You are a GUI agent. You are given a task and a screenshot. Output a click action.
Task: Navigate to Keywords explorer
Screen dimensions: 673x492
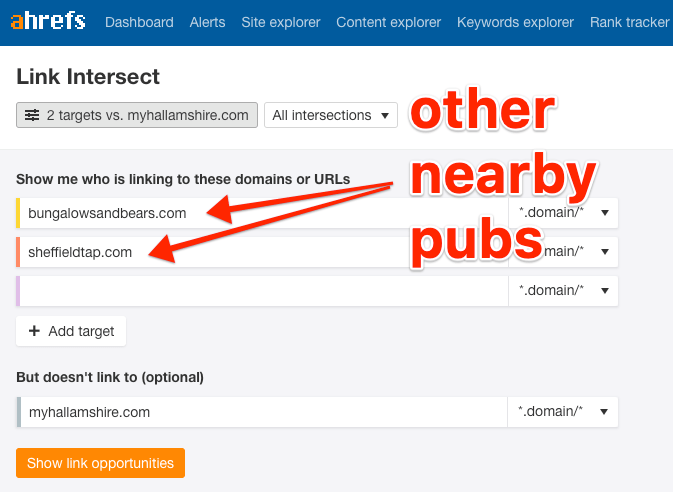point(515,22)
